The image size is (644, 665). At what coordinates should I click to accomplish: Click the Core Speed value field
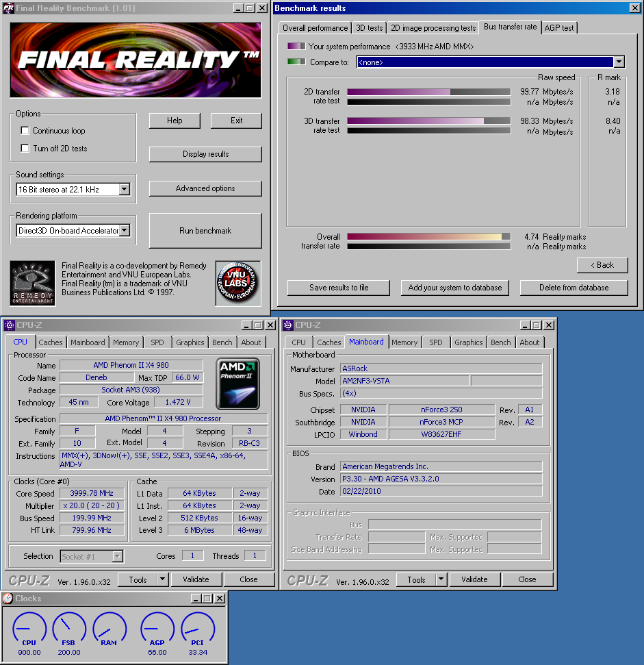click(x=92, y=493)
